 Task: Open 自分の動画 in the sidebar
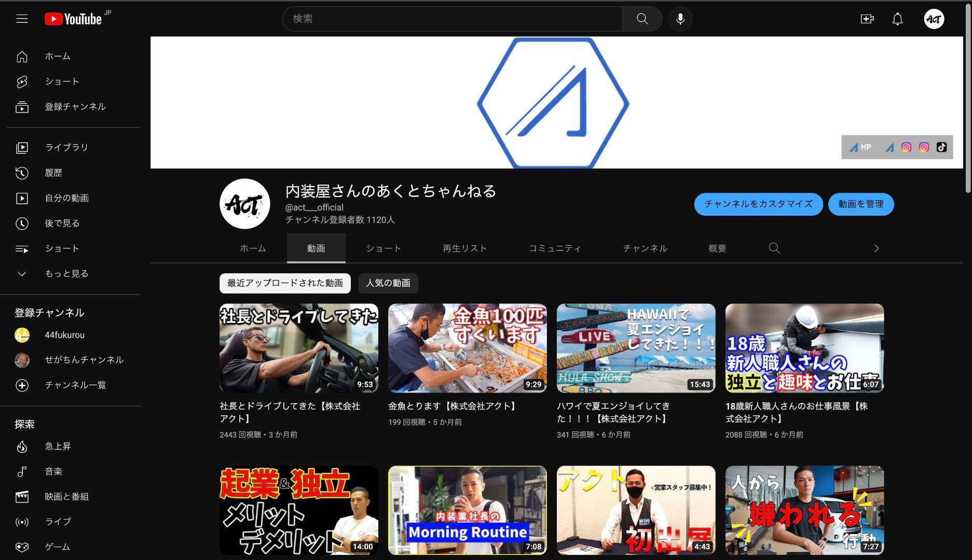pos(70,198)
